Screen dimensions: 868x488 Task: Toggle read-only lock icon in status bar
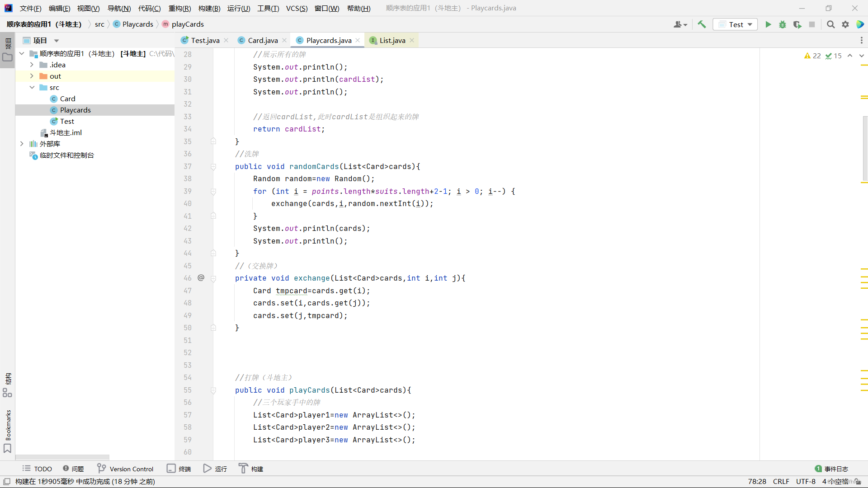858,482
